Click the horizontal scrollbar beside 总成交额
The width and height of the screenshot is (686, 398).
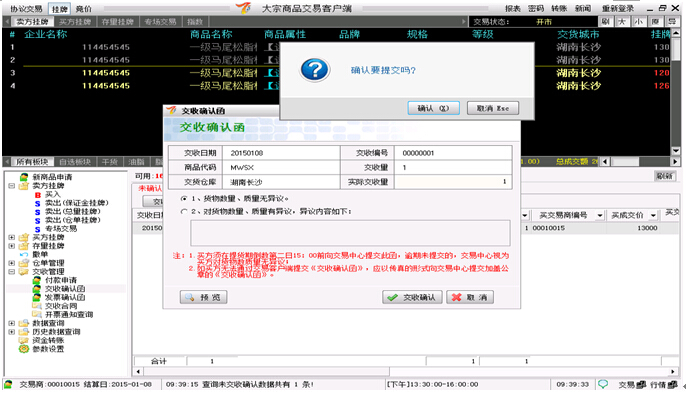[640, 162]
